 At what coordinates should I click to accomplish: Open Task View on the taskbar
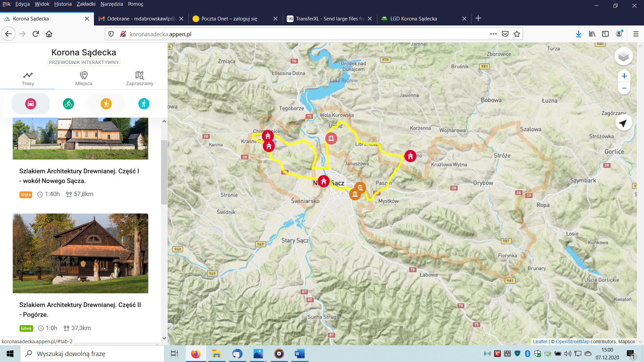coord(174,354)
